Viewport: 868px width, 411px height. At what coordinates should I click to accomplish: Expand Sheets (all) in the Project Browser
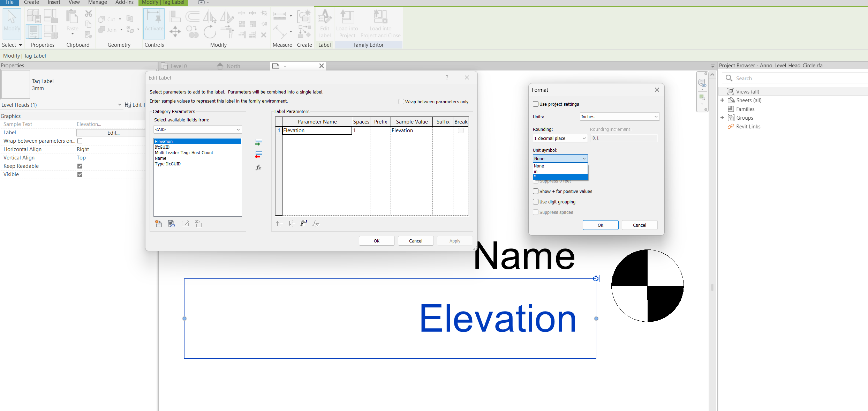[722, 100]
